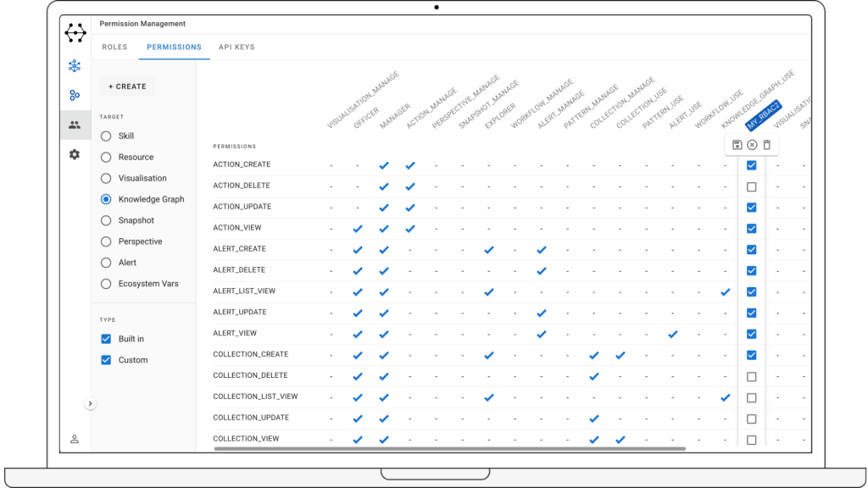The height and width of the screenshot is (488, 868).
Task: Uncheck ALERT_CREATE for MY_RBAC2
Action: tap(751, 250)
